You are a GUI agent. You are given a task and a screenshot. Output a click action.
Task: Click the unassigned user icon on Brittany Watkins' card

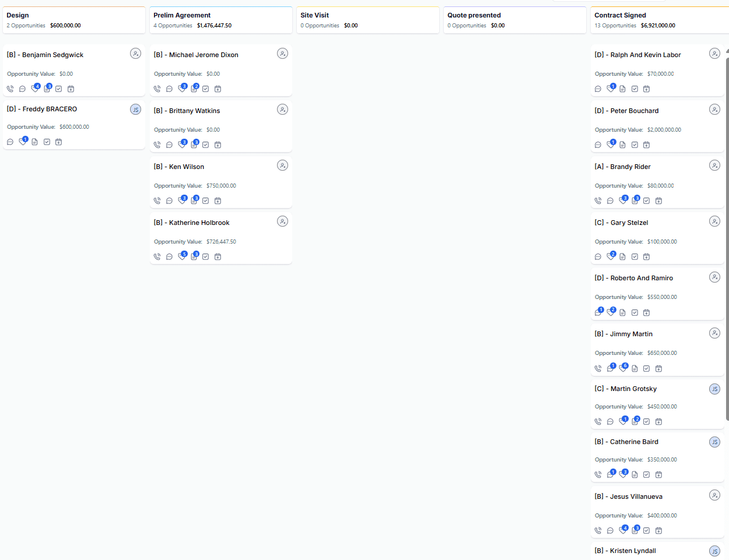point(282,110)
